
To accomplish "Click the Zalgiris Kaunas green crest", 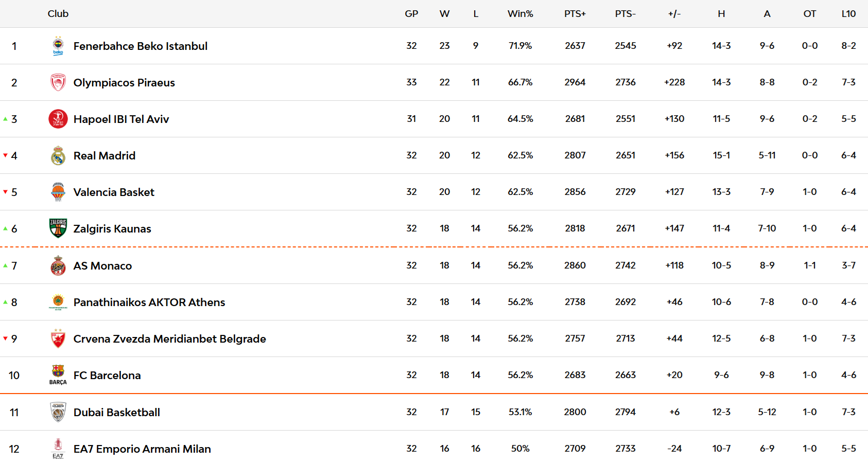I will (58, 228).
